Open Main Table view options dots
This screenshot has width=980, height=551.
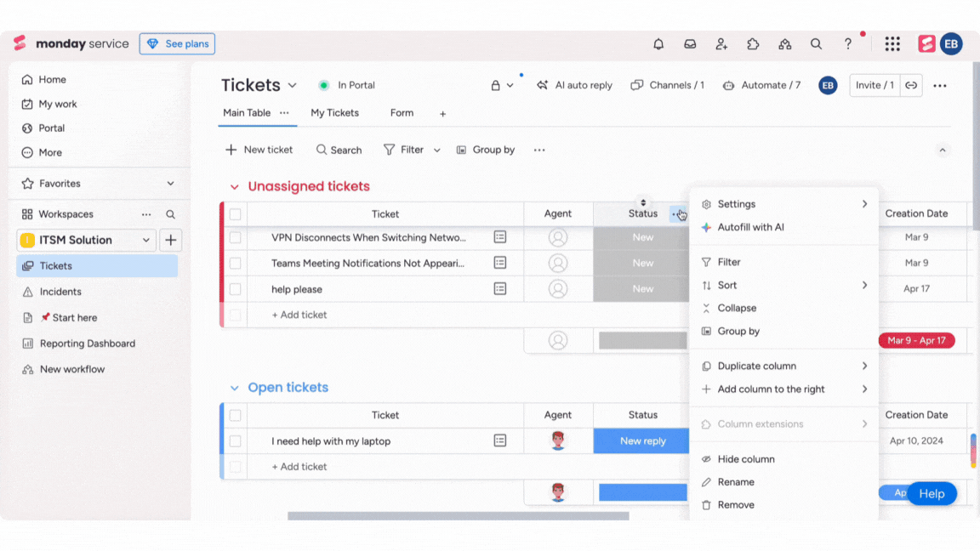click(x=284, y=113)
